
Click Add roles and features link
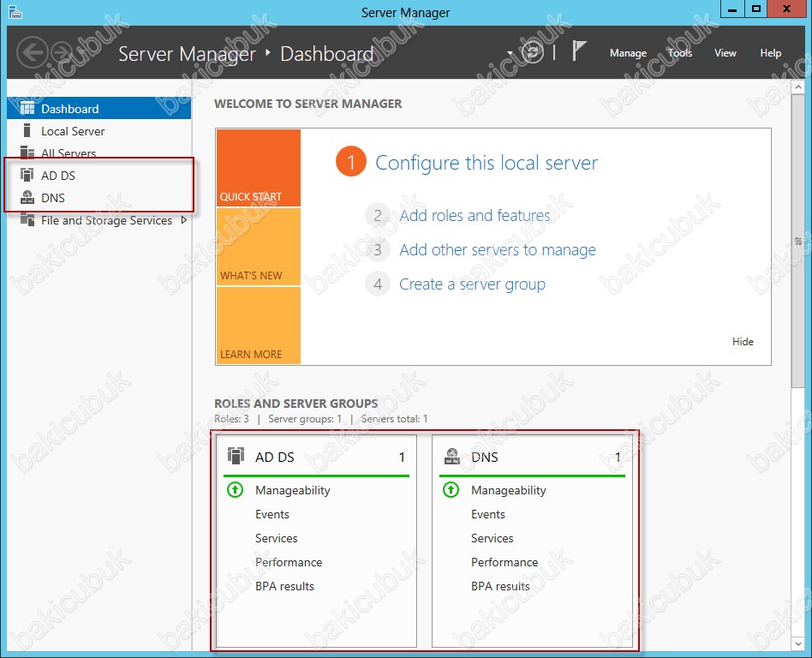point(475,215)
